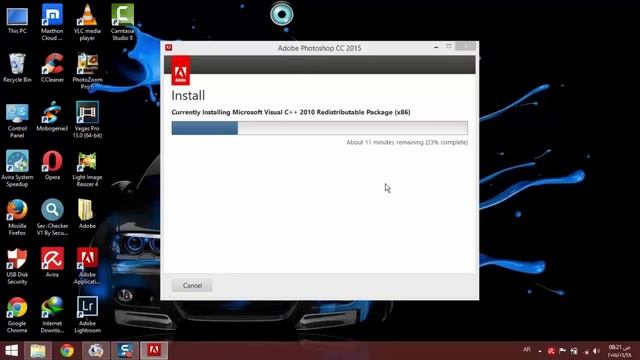Launch Avira System Speedup
The height and width of the screenshot is (360, 640).
point(17,168)
